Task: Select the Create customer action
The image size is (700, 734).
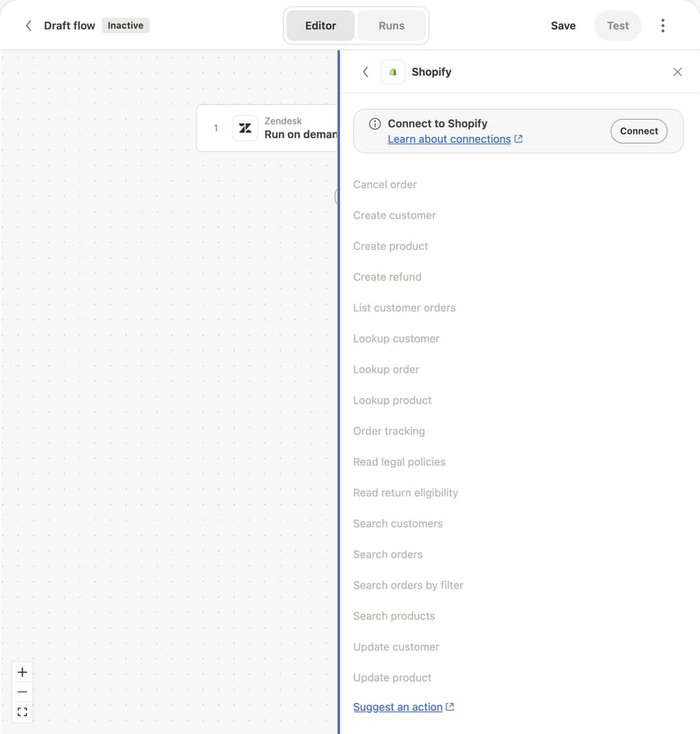Action: tap(394, 215)
